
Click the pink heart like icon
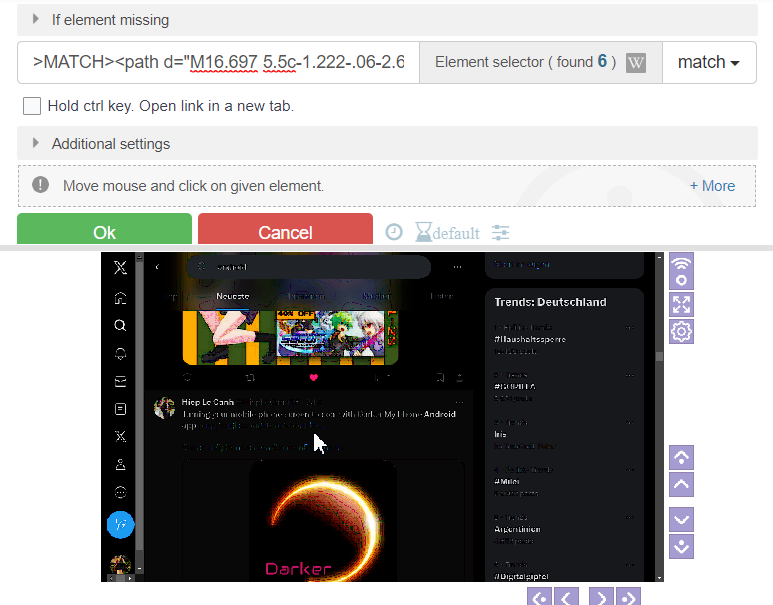tap(314, 377)
